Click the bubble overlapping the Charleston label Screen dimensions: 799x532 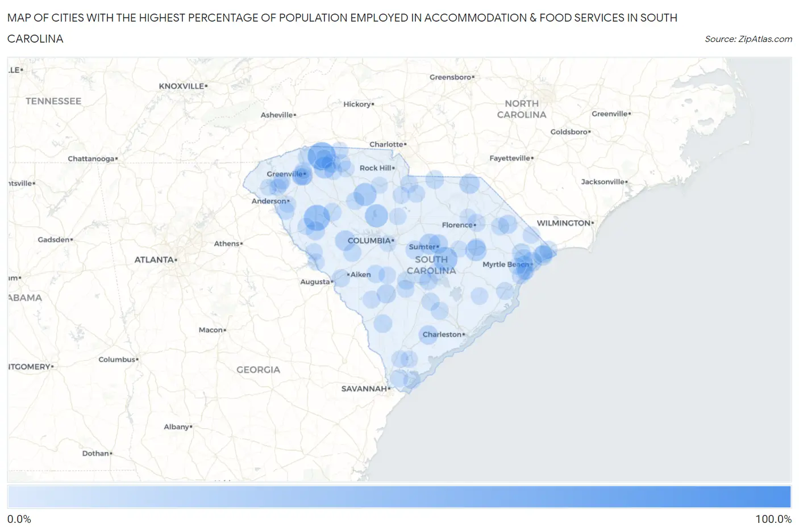click(x=429, y=334)
